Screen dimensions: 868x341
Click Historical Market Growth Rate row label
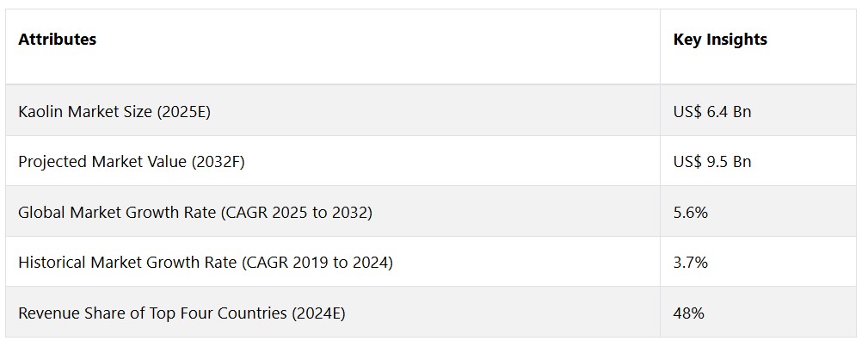(206, 263)
